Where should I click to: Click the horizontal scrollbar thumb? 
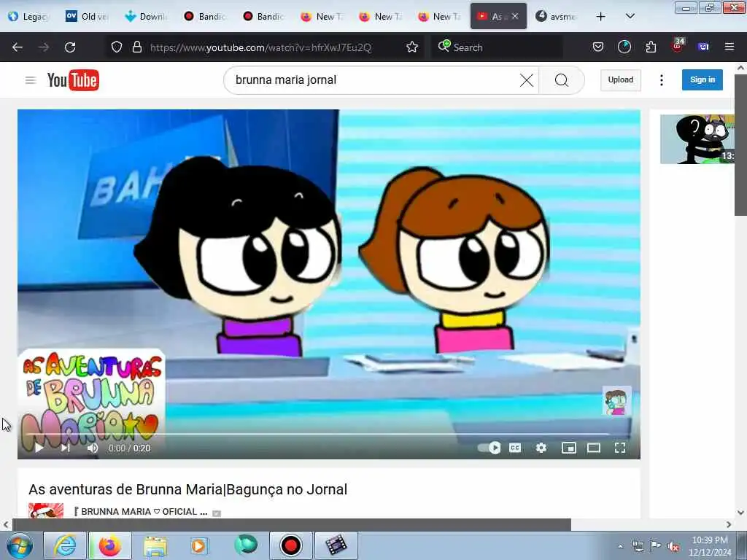tap(292, 524)
